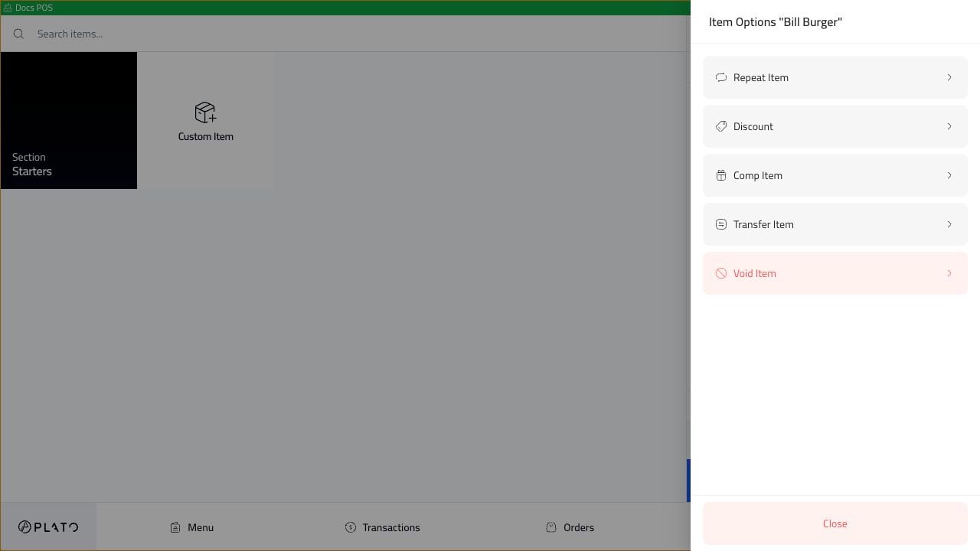Switch to the Menu tab
Viewport: 980px width, 551px height.
tap(192, 527)
